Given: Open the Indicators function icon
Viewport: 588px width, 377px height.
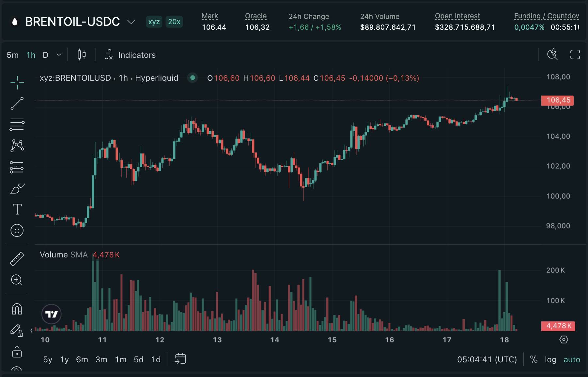Looking at the screenshot, I should pyautogui.click(x=109, y=55).
